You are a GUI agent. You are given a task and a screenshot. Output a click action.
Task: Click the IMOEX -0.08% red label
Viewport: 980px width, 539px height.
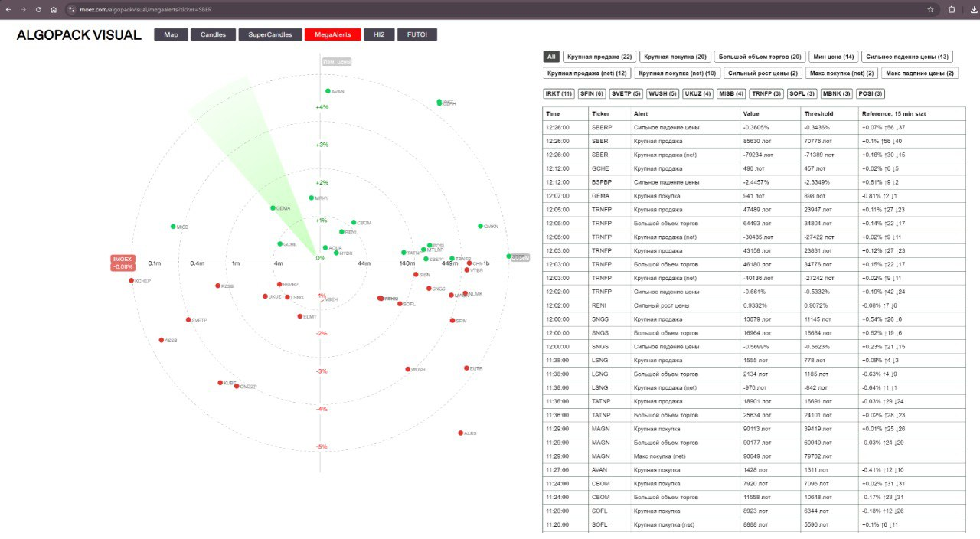122,263
